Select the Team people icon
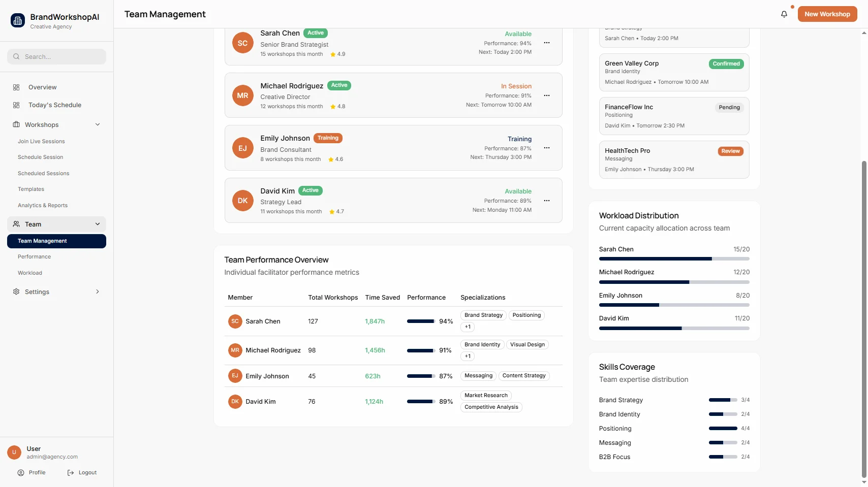This screenshot has height=487, width=868. coord(16,224)
